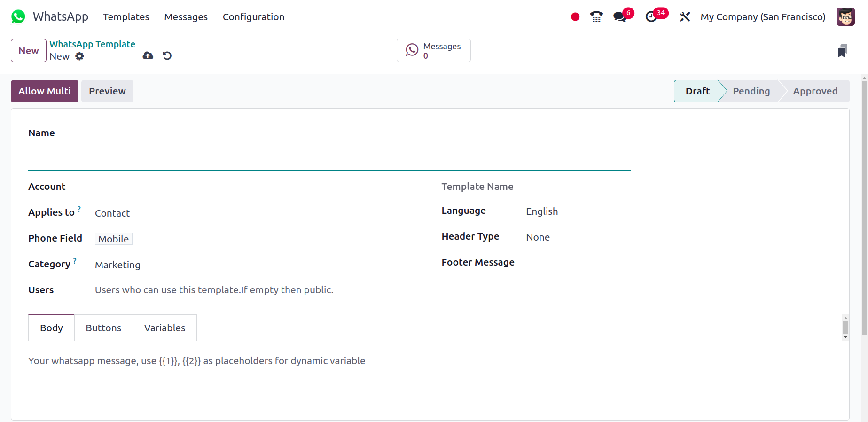The height and width of the screenshot is (422, 868).
Task: Open the gear actions menu beside New
Action: pyautogui.click(x=80, y=56)
